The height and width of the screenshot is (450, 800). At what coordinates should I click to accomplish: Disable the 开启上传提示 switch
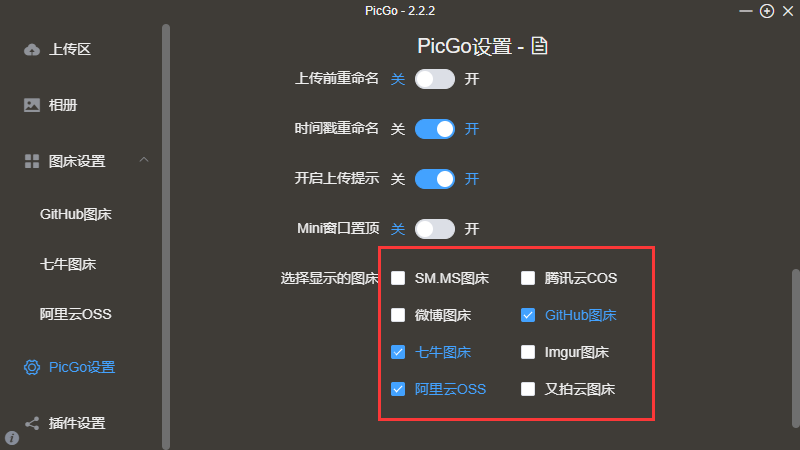point(435,179)
